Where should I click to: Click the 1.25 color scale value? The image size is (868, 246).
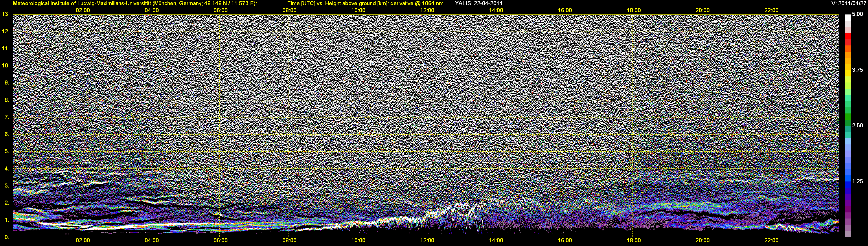tap(858, 181)
